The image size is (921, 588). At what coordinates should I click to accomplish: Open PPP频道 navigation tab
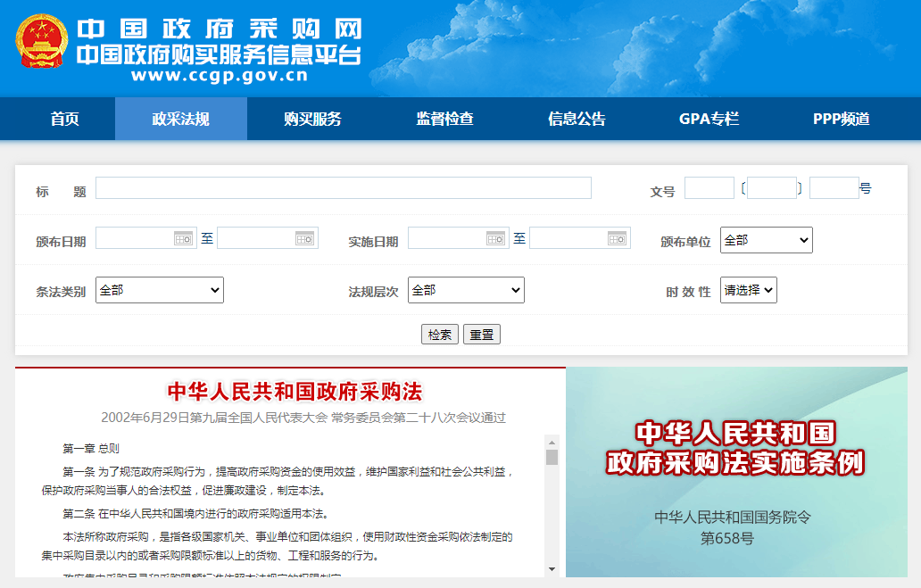pos(841,119)
